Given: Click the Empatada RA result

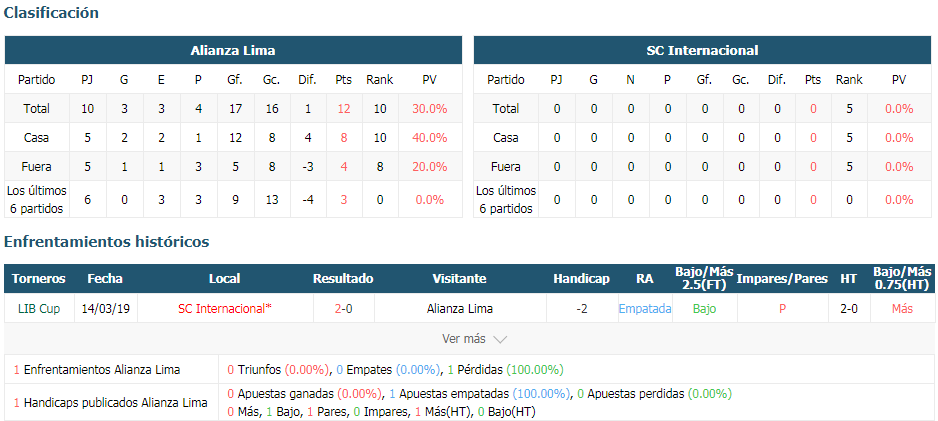Looking at the screenshot, I should point(645,309).
